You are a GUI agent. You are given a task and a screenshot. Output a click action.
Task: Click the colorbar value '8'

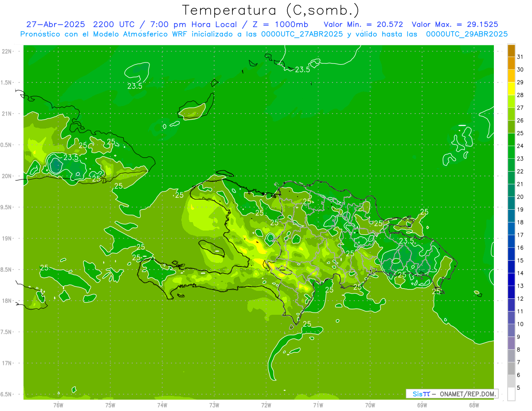(519, 349)
